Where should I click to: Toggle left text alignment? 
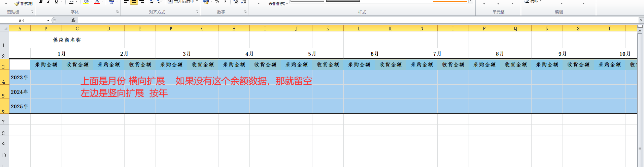(126, 2)
